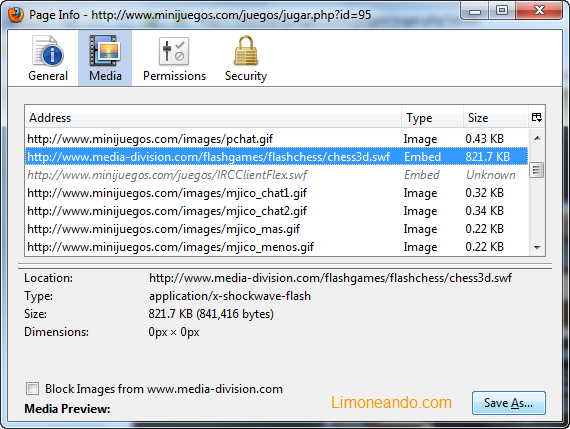Open the Security padlock tab
This screenshot has width=570, height=429.
pos(246,58)
